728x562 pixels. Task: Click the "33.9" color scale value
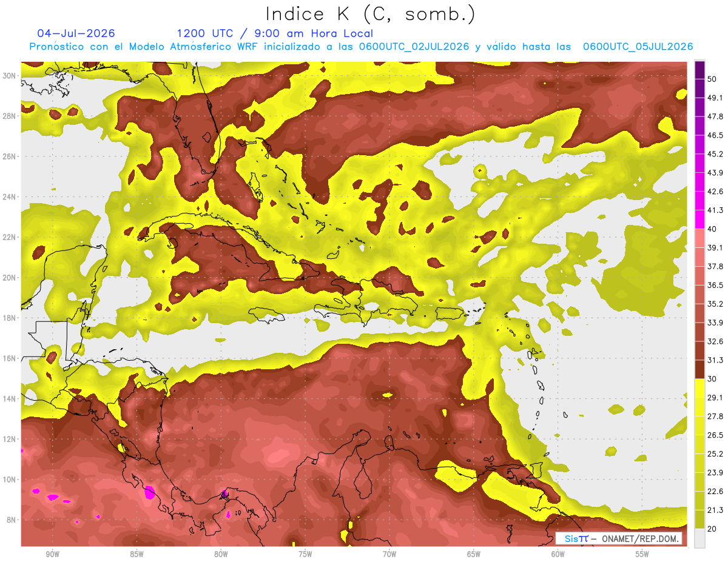715,323
